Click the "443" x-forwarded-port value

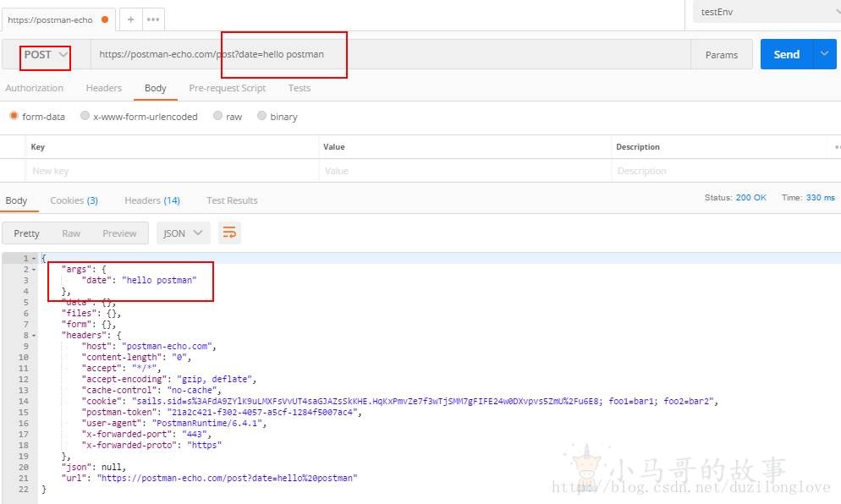194,435
